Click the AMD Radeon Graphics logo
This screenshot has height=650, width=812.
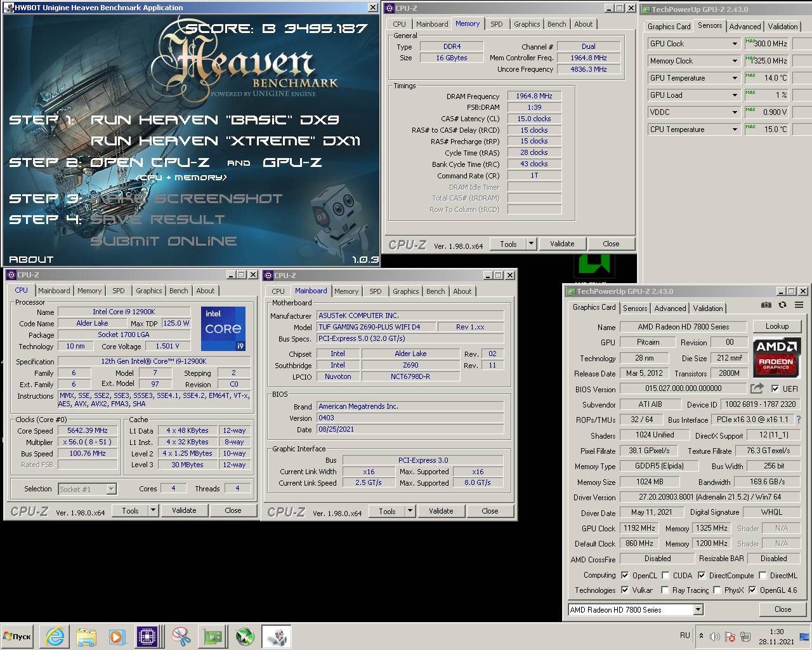[776, 357]
